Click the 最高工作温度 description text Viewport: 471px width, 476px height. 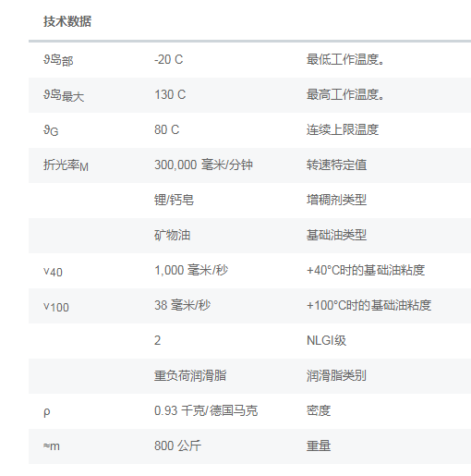[345, 94]
